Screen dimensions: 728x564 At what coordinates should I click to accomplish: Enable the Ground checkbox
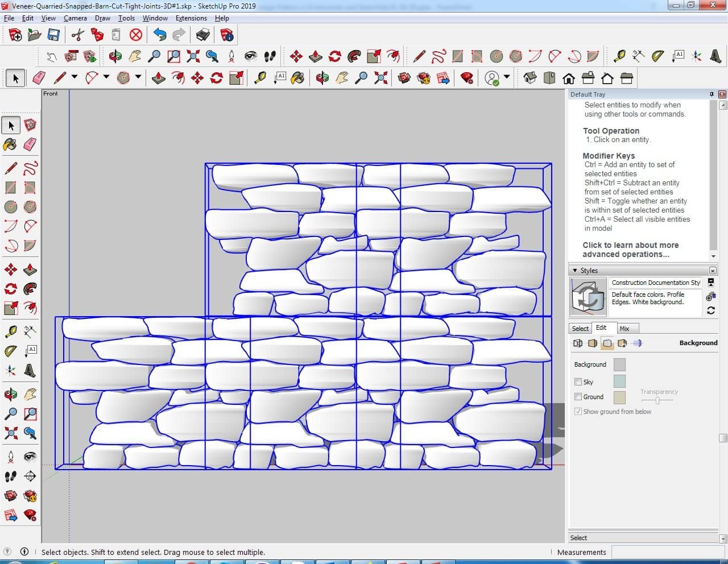[578, 397]
